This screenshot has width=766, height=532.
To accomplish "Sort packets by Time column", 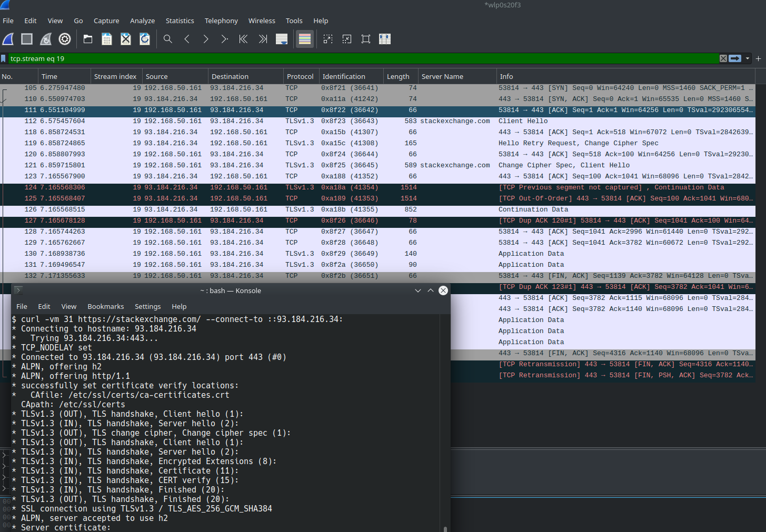I will (64, 76).
